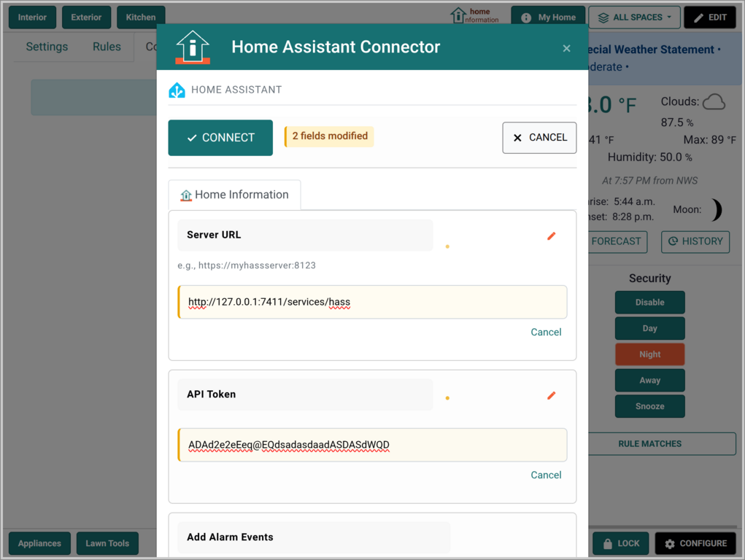The height and width of the screenshot is (560, 745).
Task: Click the CONFIGURE button
Action: click(x=695, y=543)
